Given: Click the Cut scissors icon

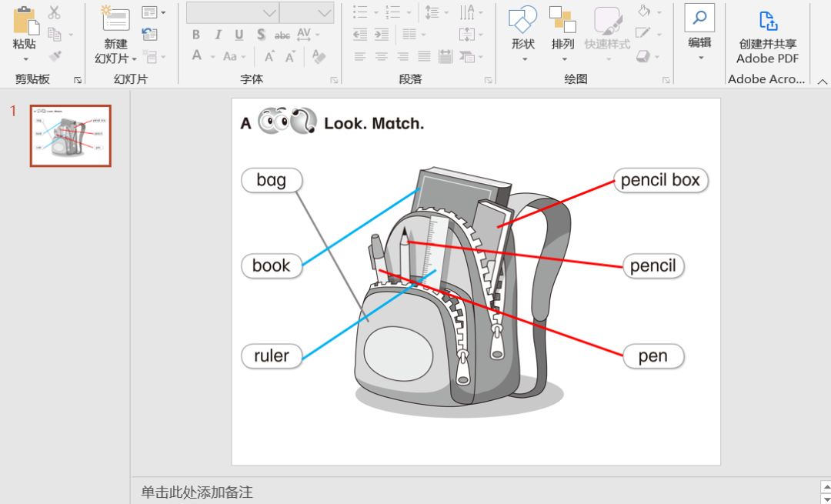Looking at the screenshot, I should tap(54, 12).
